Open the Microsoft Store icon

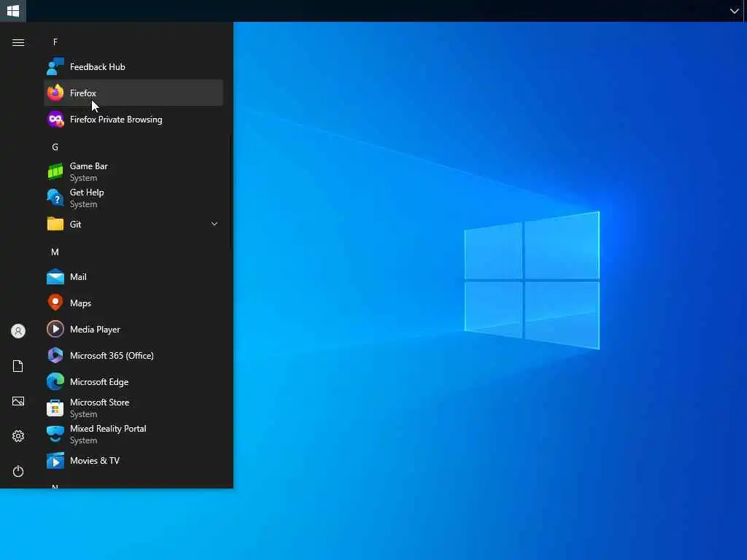55,408
